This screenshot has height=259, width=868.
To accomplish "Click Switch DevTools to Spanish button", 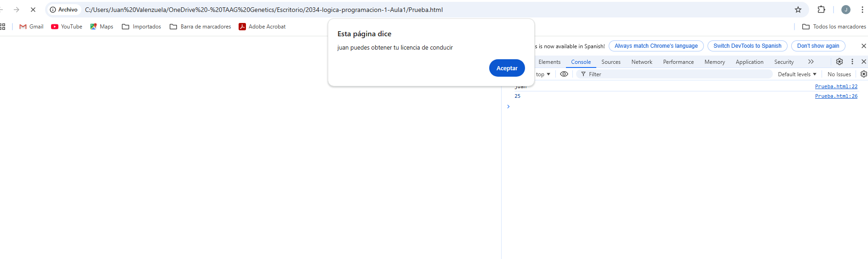I will point(747,46).
